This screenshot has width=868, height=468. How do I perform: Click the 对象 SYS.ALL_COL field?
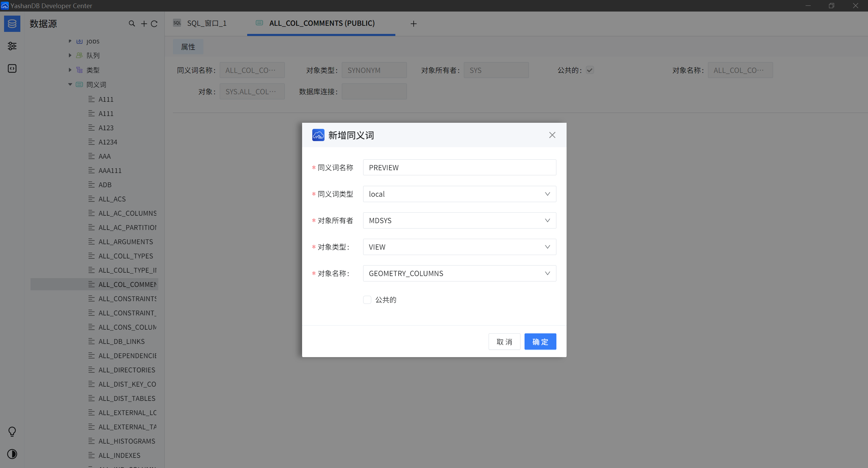252,92
